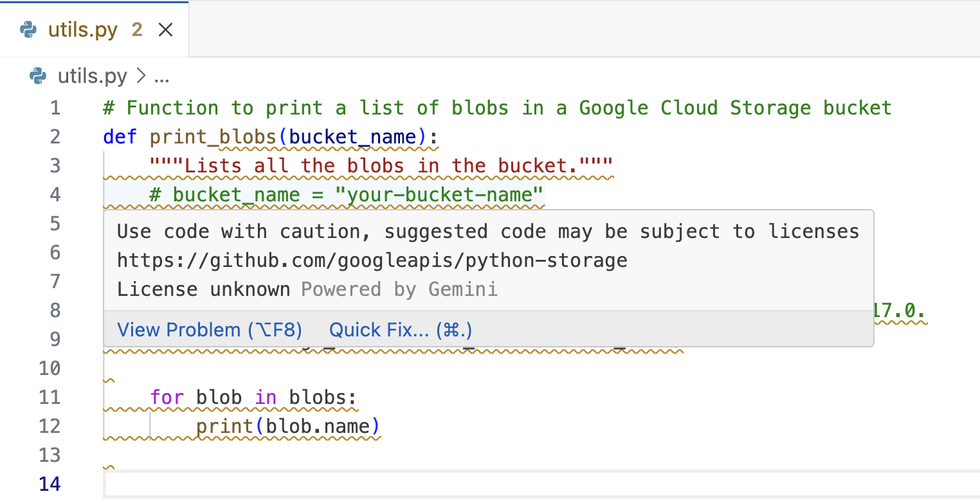Click the print_blobs function name
This screenshot has height=503, width=980.
[219, 137]
